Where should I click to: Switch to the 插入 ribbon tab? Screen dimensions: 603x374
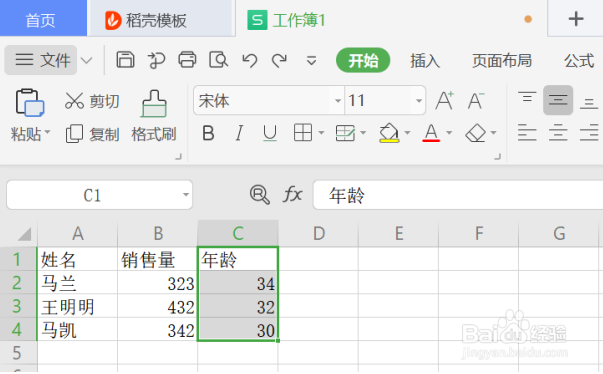(x=425, y=61)
